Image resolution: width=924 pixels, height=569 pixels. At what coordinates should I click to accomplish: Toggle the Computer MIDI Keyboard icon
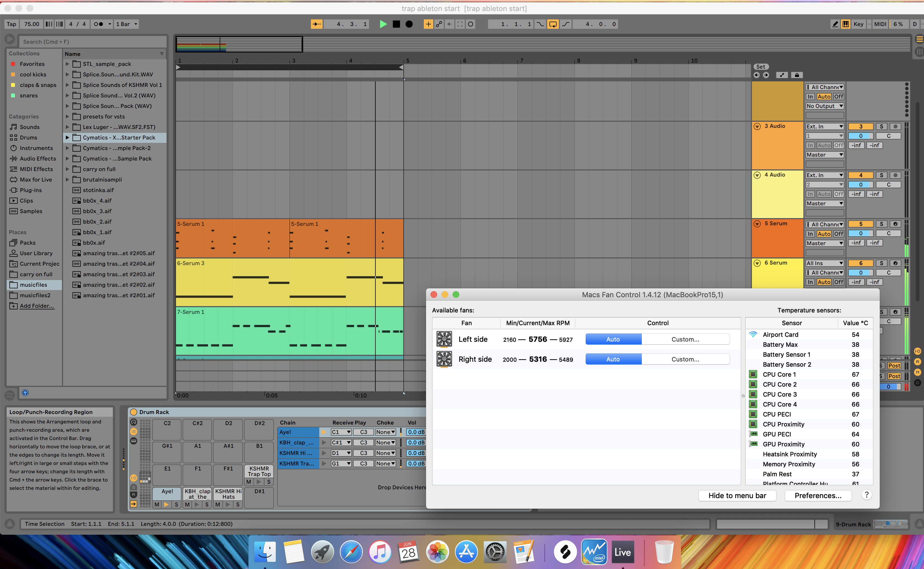click(x=846, y=24)
